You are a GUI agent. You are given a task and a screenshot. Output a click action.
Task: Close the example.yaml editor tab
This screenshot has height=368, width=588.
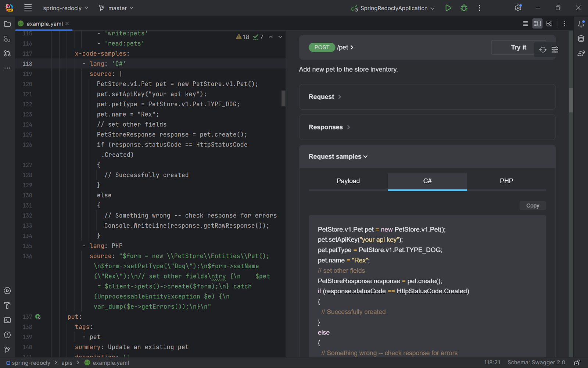click(x=67, y=24)
